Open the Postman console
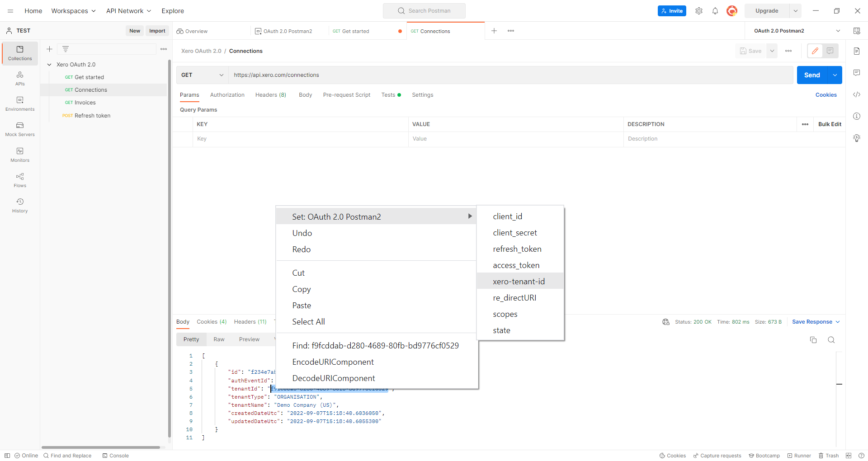Image resolution: width=868 pixels, height=461 pixels. (x=115, y=456)
